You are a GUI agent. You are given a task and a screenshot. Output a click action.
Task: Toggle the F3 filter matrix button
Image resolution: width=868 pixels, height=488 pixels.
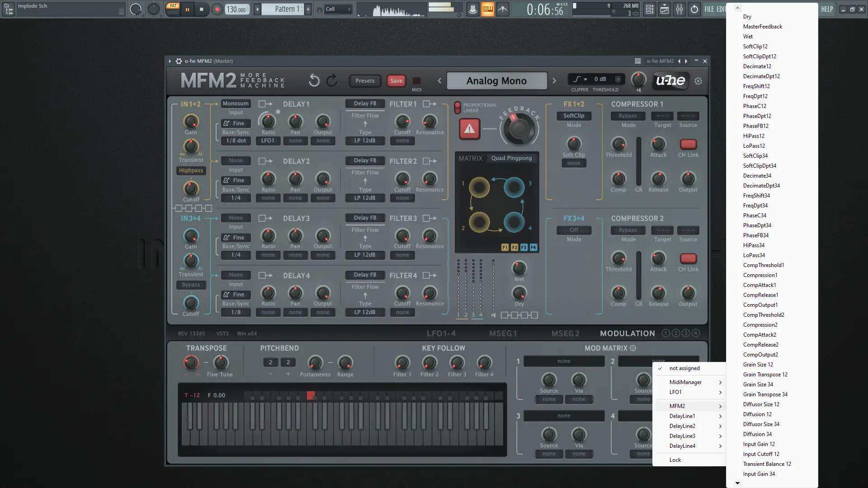point(524,248)
